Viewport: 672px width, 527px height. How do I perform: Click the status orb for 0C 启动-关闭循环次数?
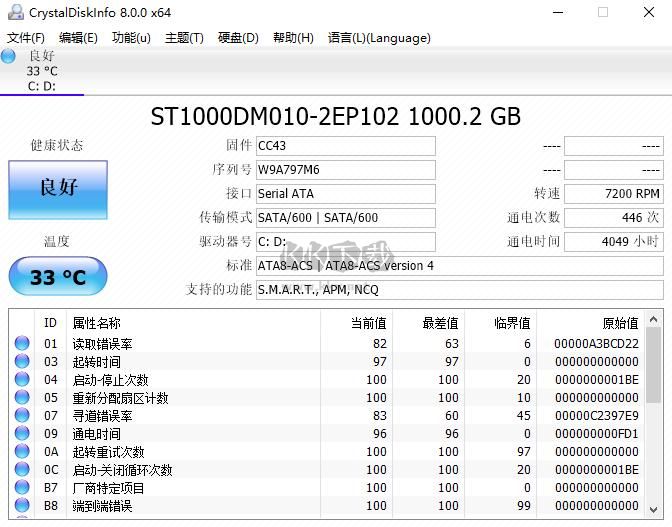(x=22, y=469)
